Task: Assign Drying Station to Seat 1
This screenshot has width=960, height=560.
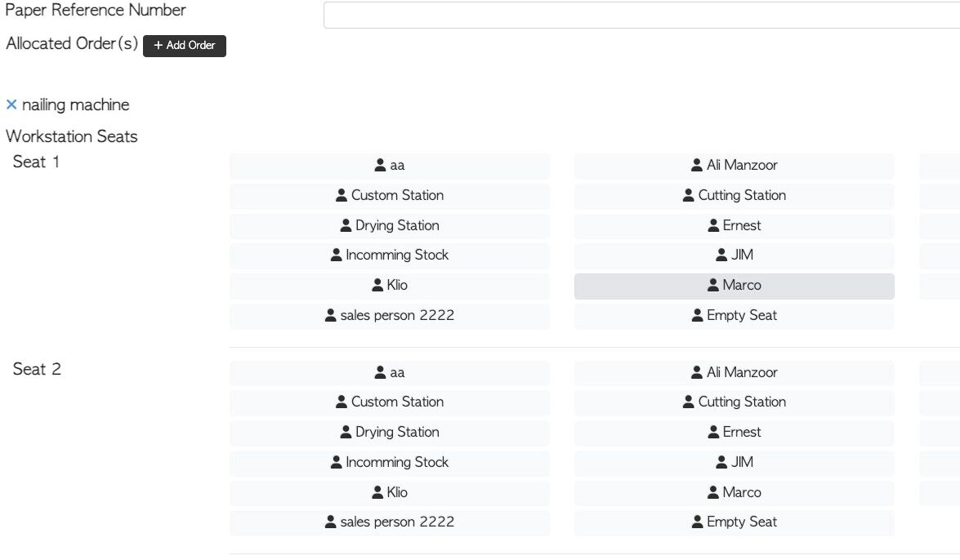Action: (389, 226)
